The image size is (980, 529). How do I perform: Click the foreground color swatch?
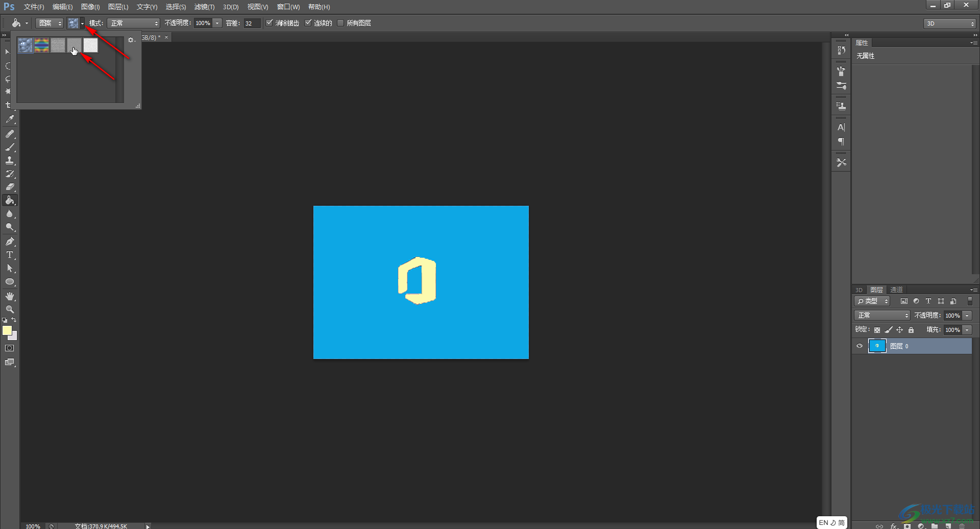(7, 330)
